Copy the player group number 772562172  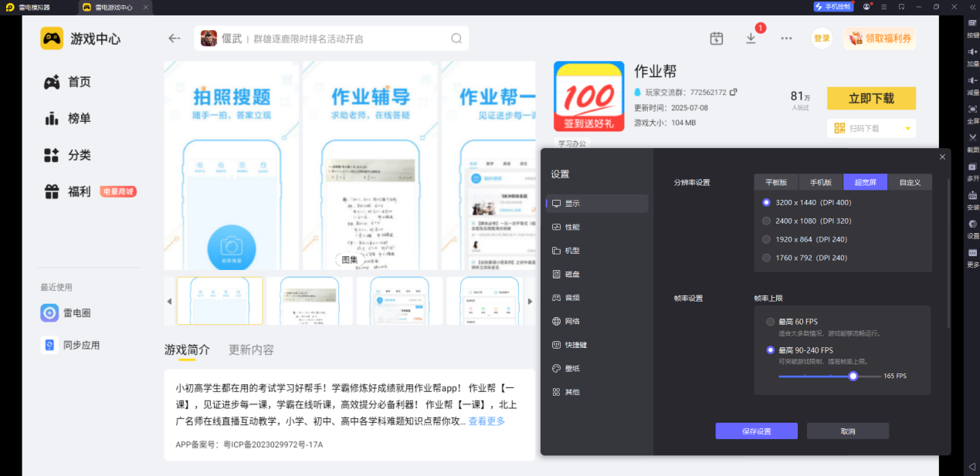[734, 92]
